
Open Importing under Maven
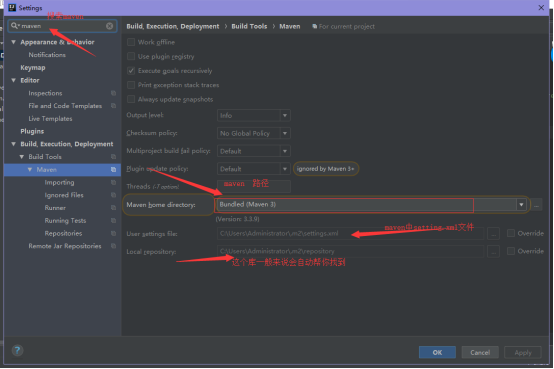59,182
